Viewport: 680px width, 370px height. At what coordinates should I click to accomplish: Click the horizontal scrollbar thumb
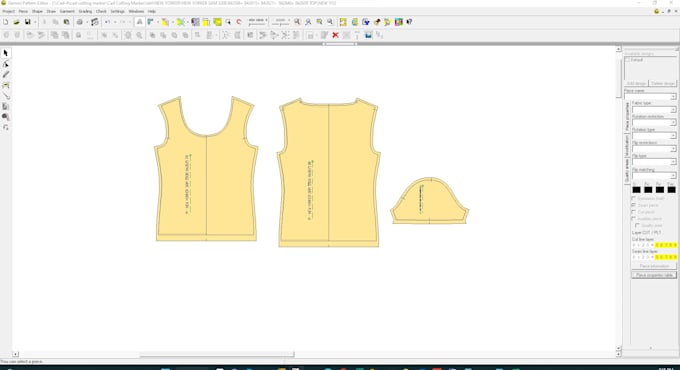217,354
